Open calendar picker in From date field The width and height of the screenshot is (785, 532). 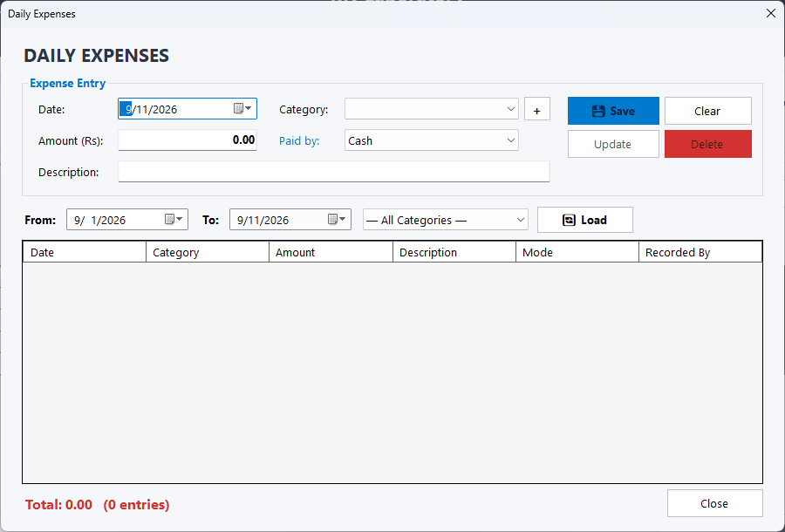point(174,219)
